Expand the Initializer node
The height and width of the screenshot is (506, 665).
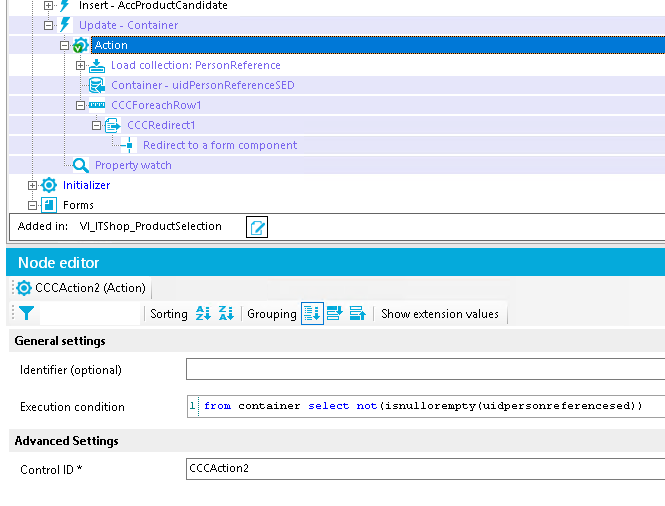coord(32,185)
